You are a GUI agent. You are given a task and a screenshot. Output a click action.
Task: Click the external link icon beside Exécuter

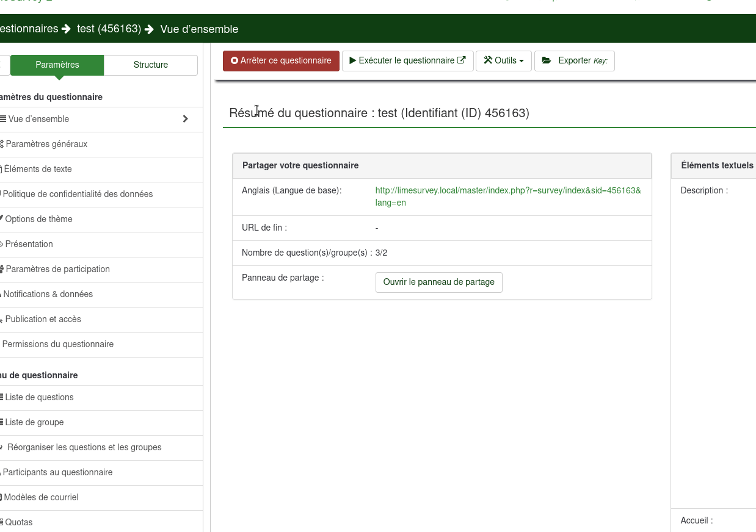[x=462, y=60]
